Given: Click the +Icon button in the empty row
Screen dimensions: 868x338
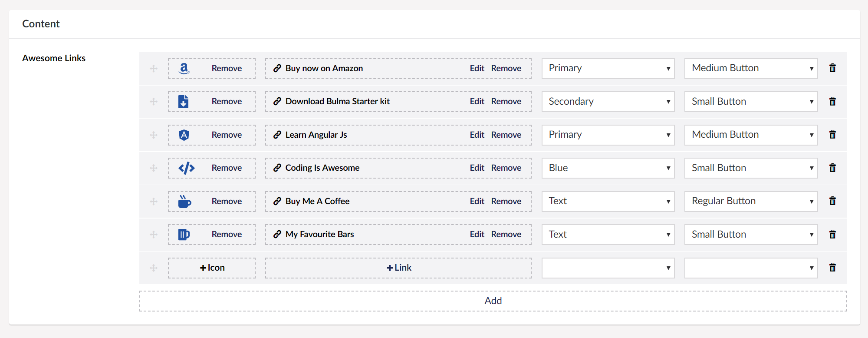Looking at the screenshot, I should click(x=212, y=268).
